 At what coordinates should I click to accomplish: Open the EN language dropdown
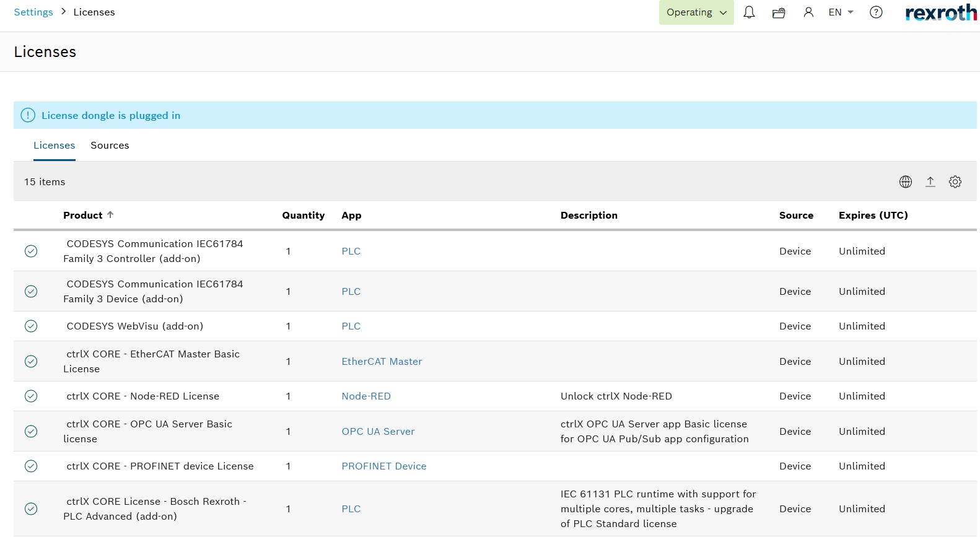tap(841, 12)
